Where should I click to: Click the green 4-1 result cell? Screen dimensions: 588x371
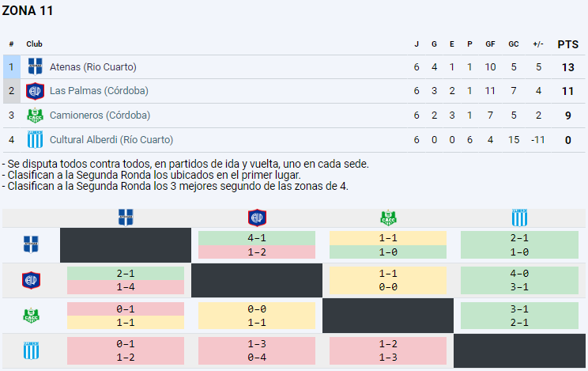point(257,238)
